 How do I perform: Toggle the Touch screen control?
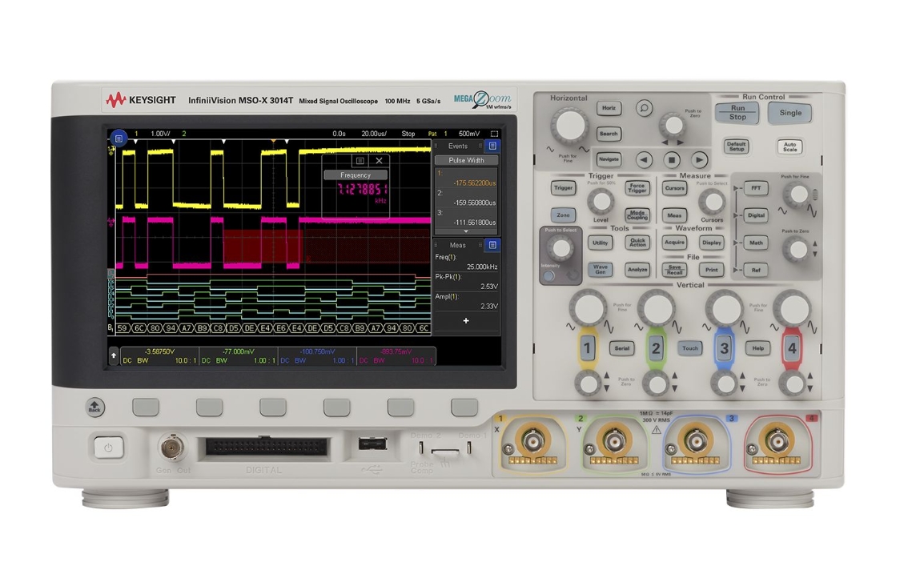tap(689, 348)
